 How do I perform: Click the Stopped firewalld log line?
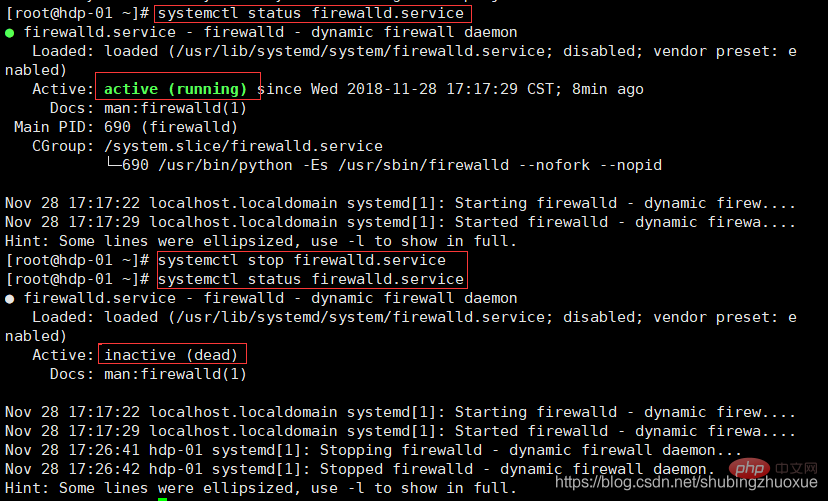(360, 469)
